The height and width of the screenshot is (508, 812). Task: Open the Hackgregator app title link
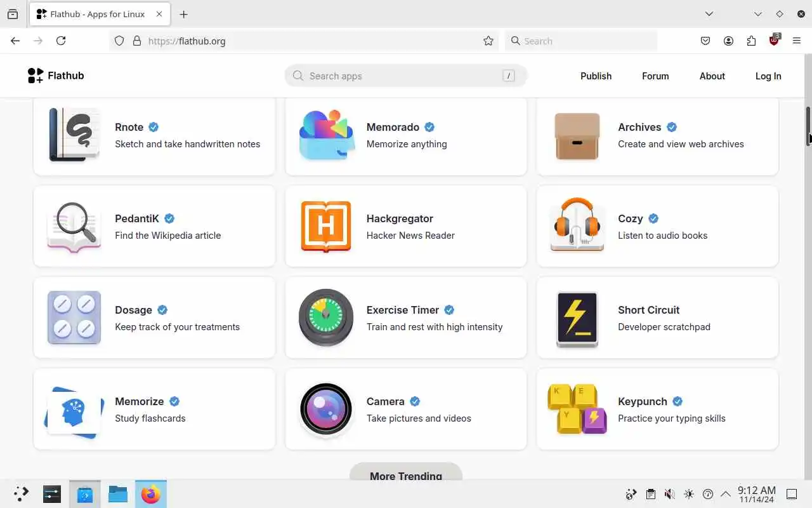click(x=400, y=218)
